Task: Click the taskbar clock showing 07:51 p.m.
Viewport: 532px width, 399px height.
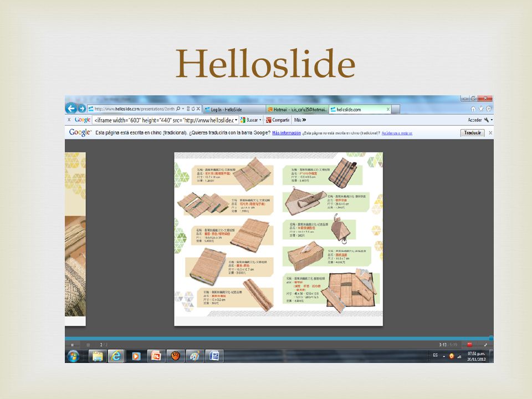Action: point(477,356)
